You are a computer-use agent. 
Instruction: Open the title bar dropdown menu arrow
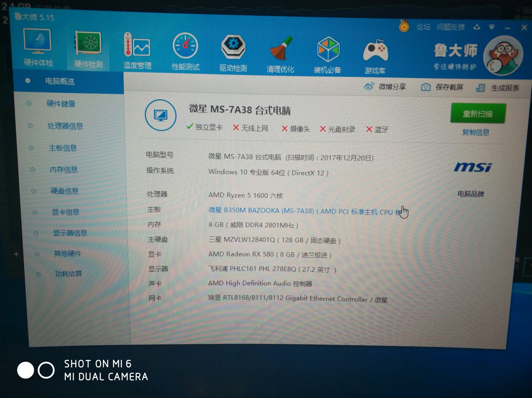(492, 27)
